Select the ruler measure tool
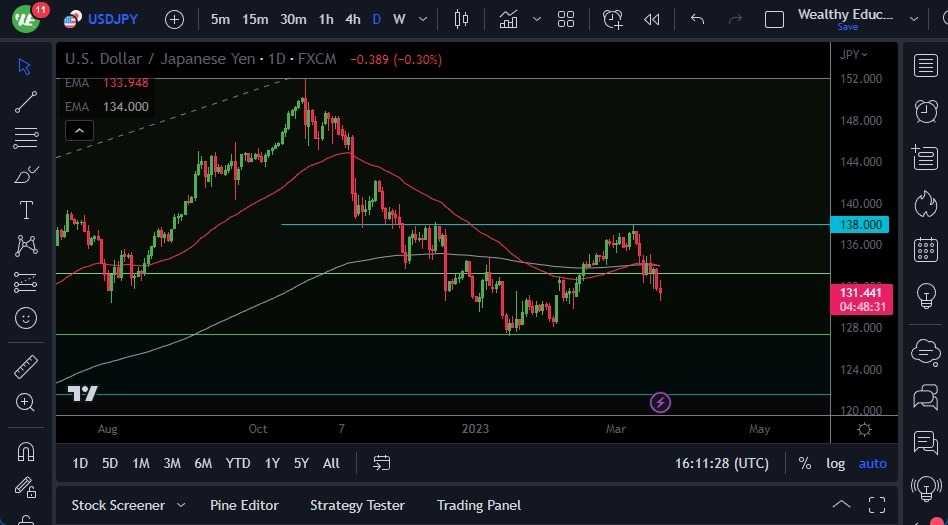 point(26,367)
